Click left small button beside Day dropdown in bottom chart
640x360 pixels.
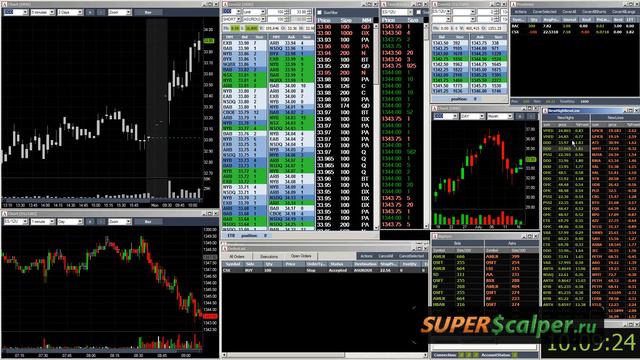pyautogui.click(x=90, y=221)
